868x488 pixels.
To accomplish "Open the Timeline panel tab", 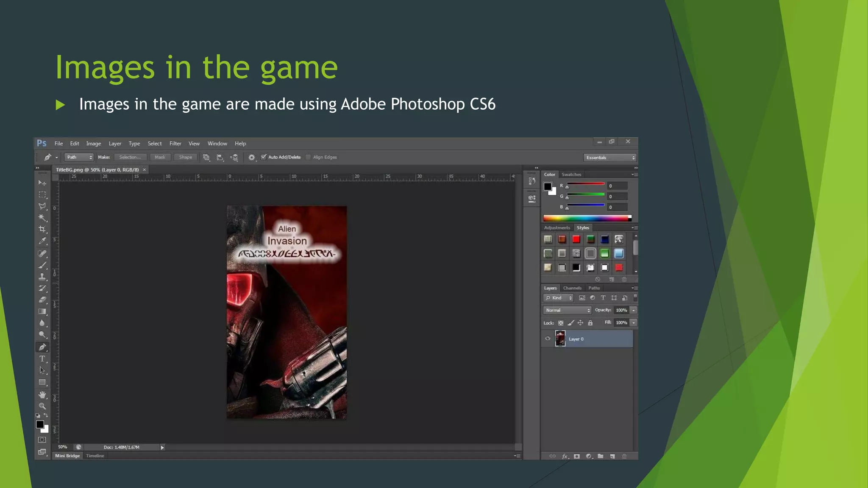I will (x=95, y=456).
